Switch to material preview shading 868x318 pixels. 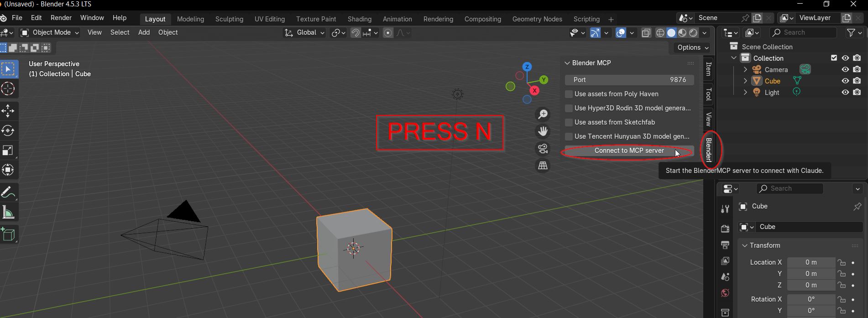[682, 33]
